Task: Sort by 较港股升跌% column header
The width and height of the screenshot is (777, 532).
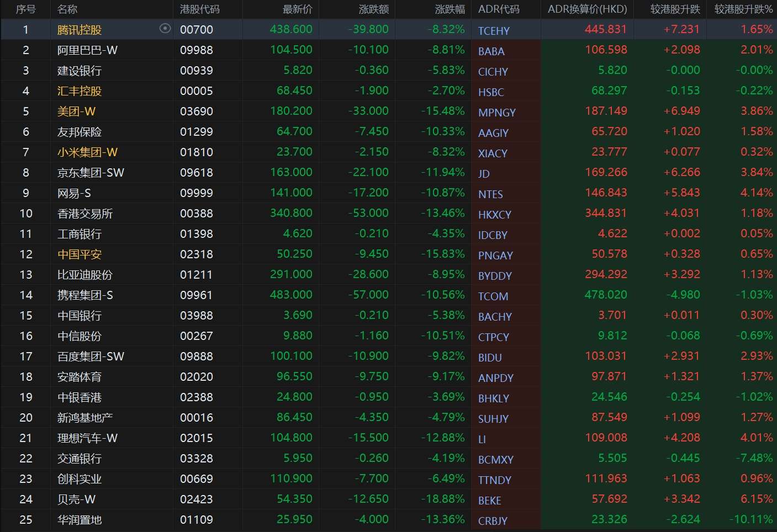Action: coord(743,9)
